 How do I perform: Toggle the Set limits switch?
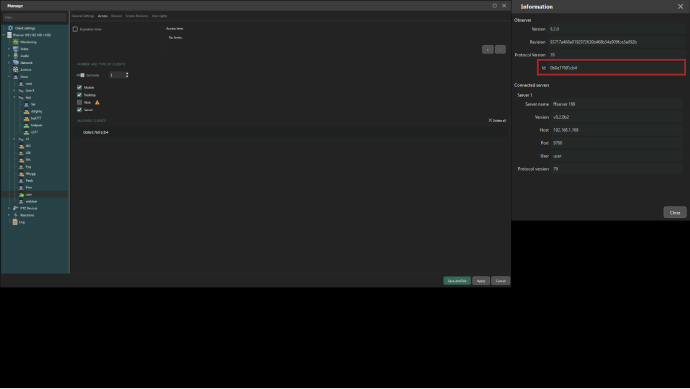click(81, 75)
